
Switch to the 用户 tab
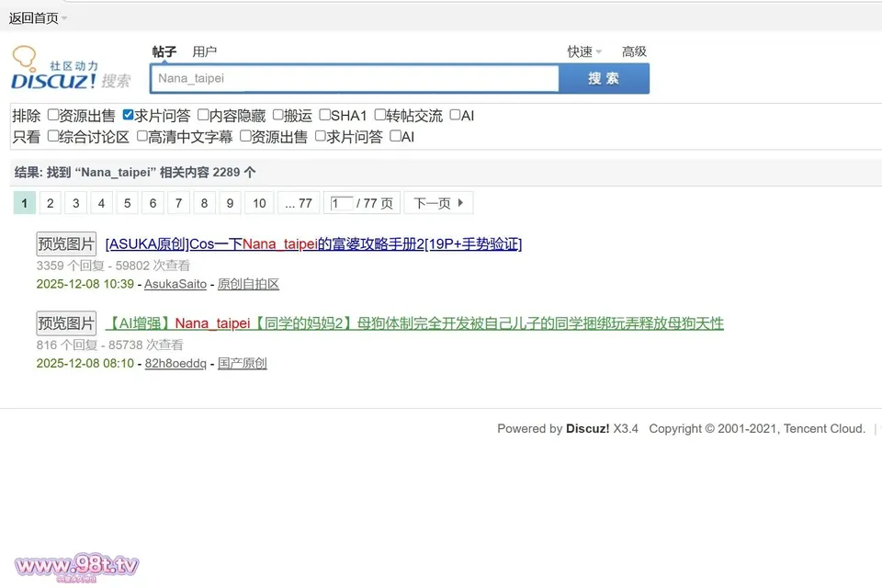pyautogui.click(x=204, y=51)
